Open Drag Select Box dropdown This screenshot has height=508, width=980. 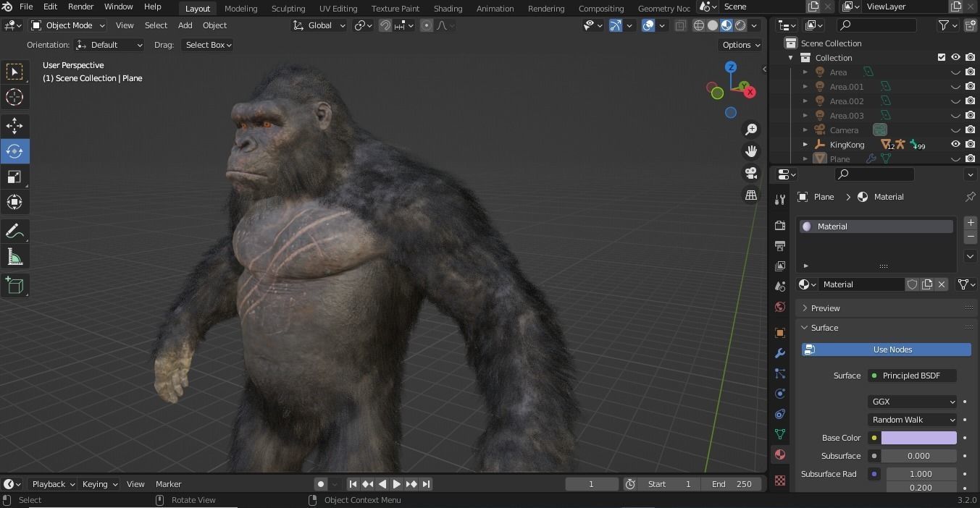[x=207, y=45]
